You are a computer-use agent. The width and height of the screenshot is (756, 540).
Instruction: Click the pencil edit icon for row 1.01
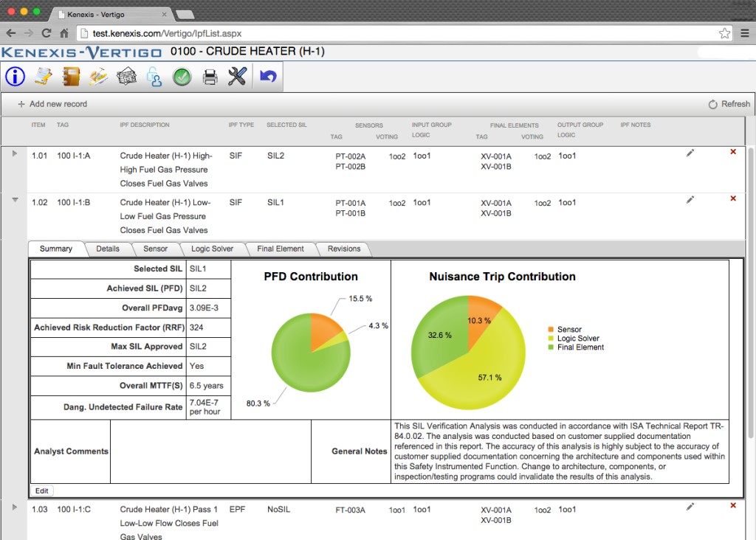click(690, 153)
